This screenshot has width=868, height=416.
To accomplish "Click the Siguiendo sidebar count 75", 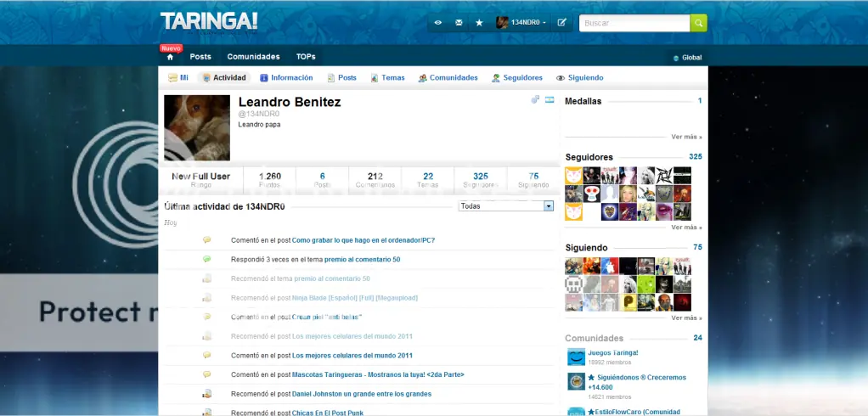I will click(697, 247).
